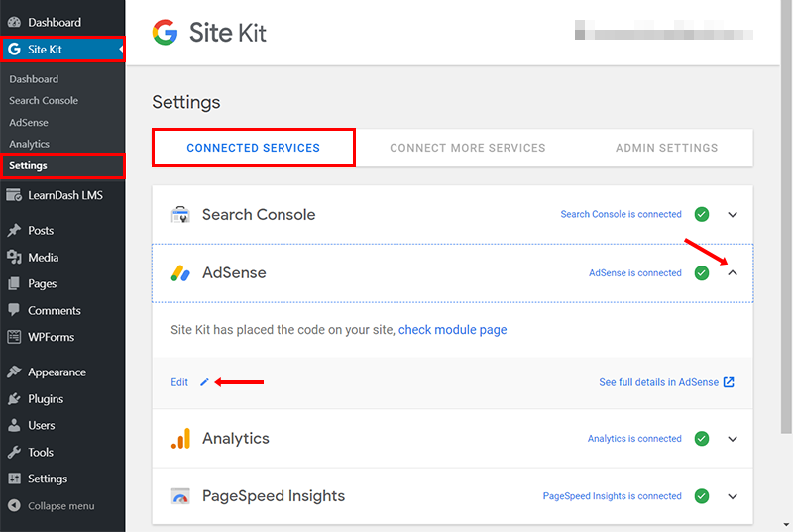Viewport: 793px width, 532px height.
Task: Open AdSense submenu item in sidebar
Action: tap(29, 123)
